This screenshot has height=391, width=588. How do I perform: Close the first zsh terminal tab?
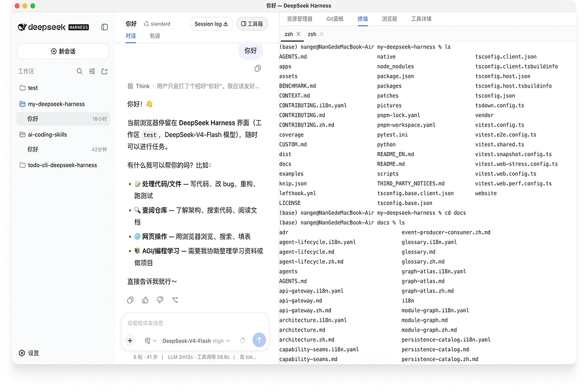click(x=299, y=34)
